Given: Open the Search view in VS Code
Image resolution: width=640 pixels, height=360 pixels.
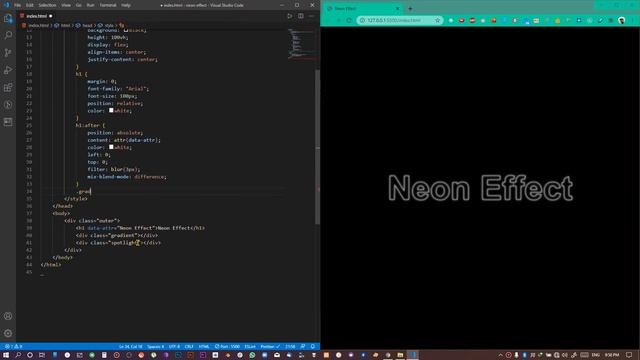Looking at the screenshot, I should (8, 36).
